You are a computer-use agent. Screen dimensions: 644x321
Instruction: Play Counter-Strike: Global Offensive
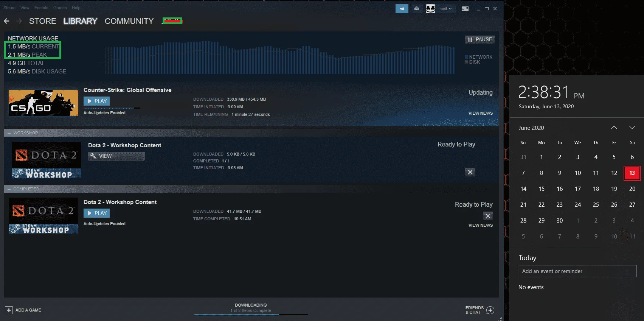96,101
